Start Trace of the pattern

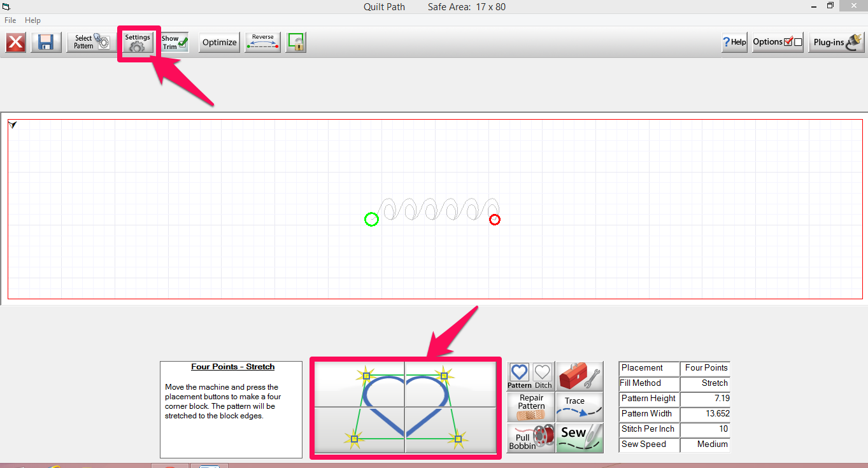580,406
